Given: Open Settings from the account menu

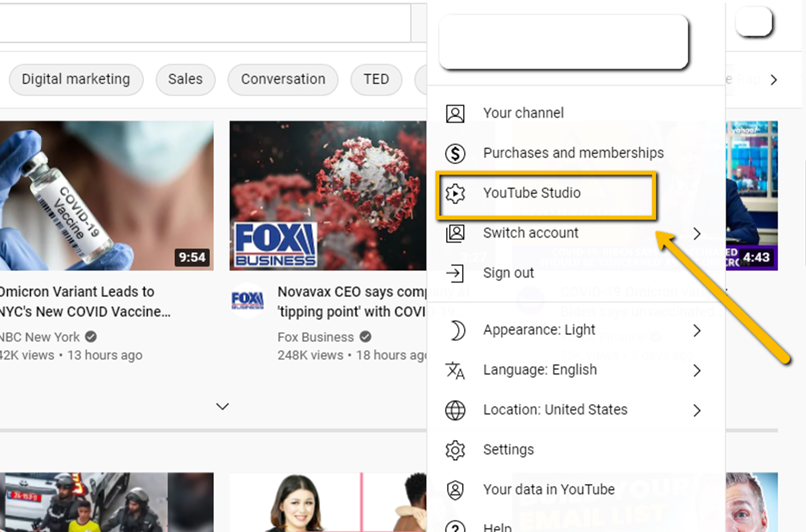Looking at the screenshot, I should (576, 449).
